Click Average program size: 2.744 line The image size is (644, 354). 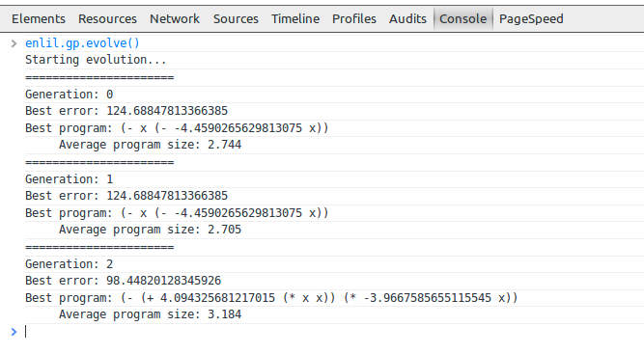tap(151, 145)
